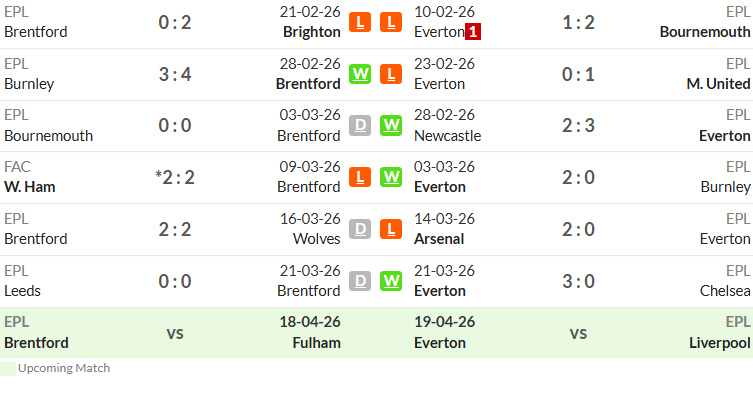The width and height of the screenshot is (753, 393).
Task: Click the D badge for Leeds vs Brentford
Action: (x=360, y=281)
